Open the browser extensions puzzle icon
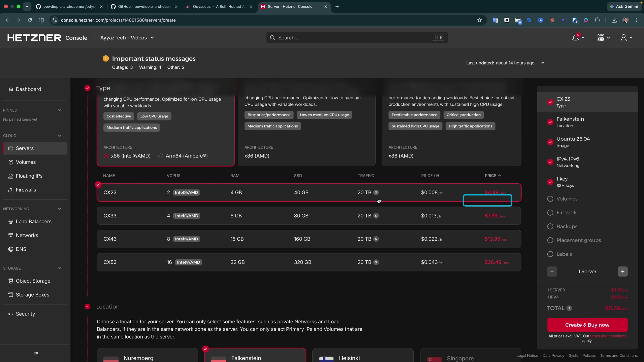 point(597,20)
